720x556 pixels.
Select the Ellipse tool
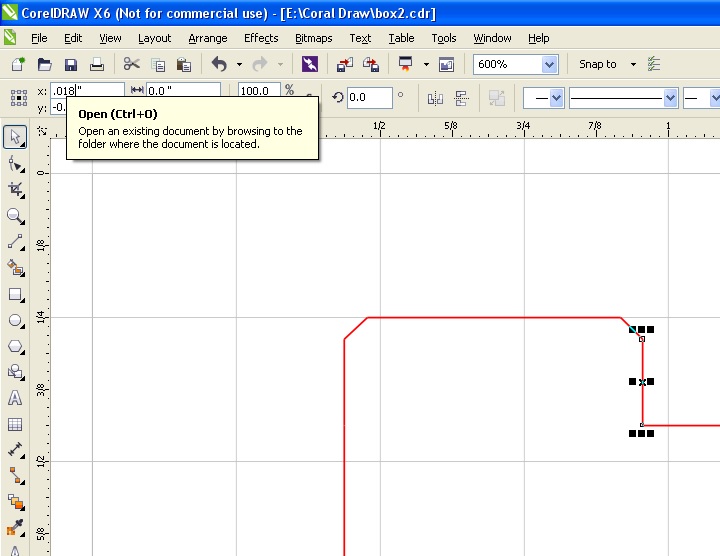tap(16, 320)
